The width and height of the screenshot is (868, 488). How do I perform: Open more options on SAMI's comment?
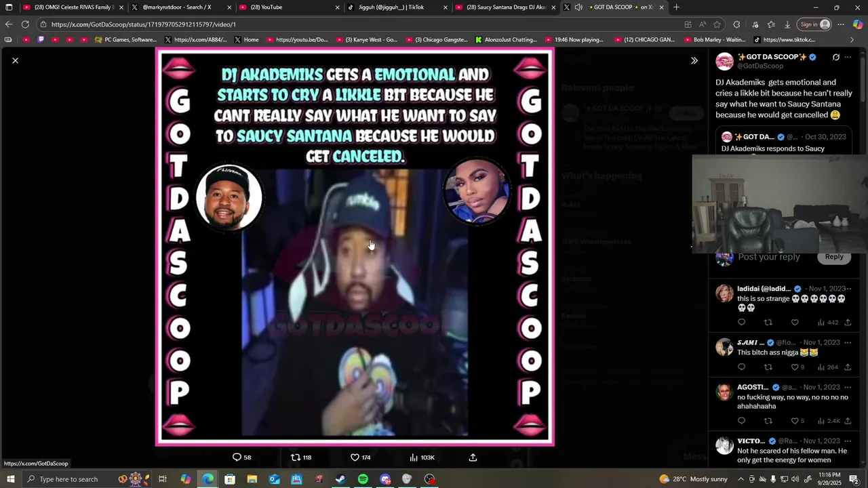(x=848, y=342)
